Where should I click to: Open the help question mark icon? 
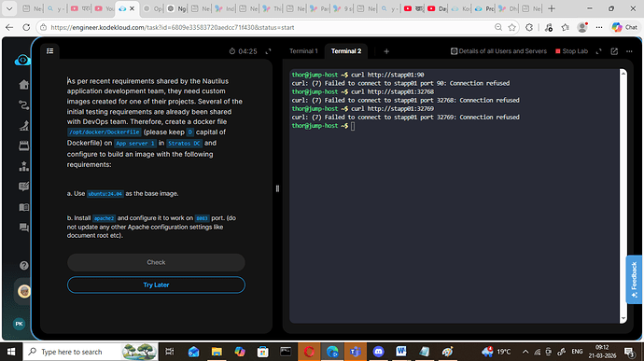24,265
